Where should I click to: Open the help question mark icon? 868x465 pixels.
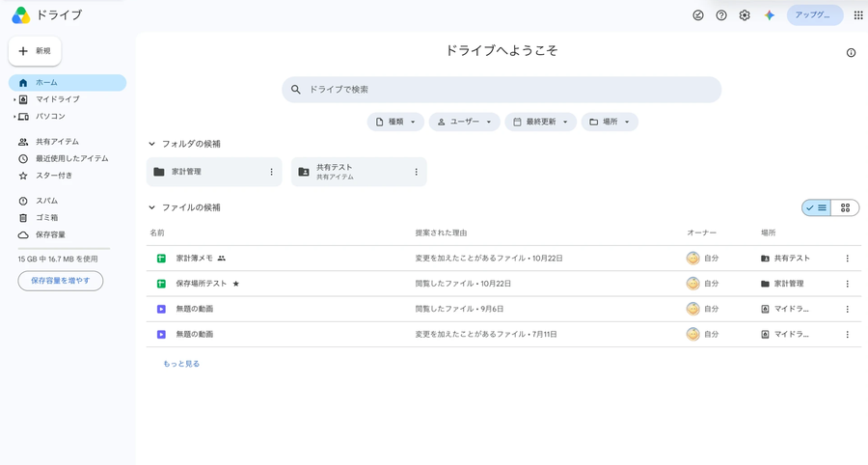721,15
